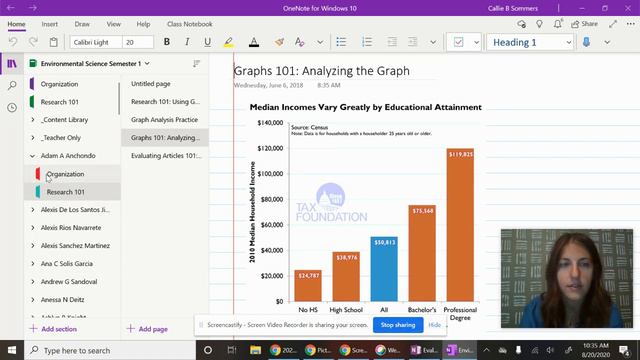Screen dimensions: 640x360
Task: Open the tags dropdown arrow
Action: click(476, 42)
